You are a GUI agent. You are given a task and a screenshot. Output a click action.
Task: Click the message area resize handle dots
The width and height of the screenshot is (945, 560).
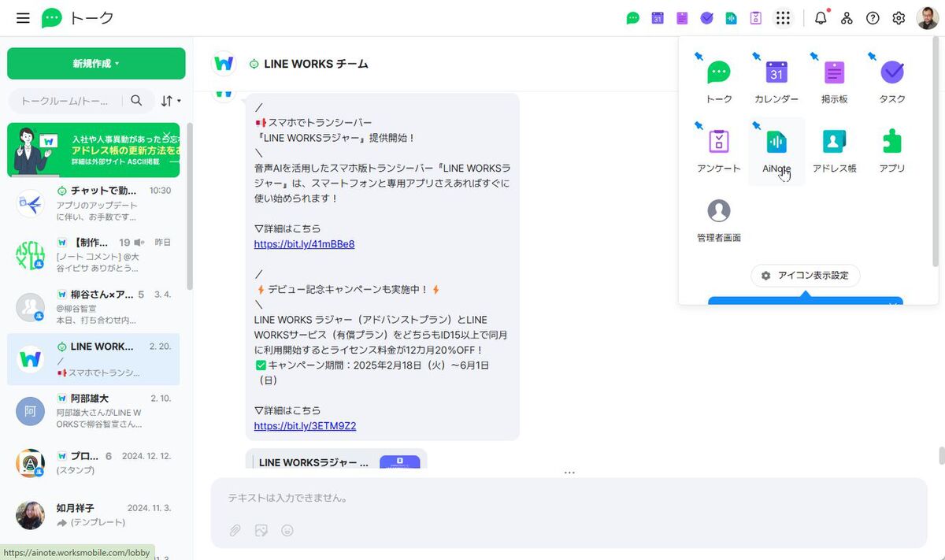pyautogui.click(x=569, y=473)
